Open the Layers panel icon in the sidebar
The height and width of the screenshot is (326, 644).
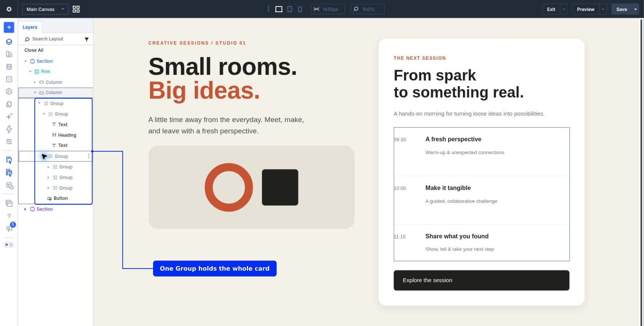[x=9, y=42]
